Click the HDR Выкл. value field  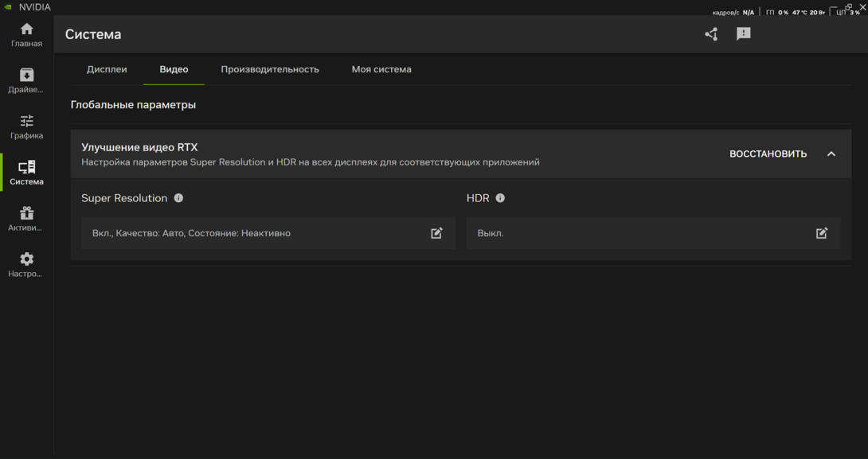point(653,233)
